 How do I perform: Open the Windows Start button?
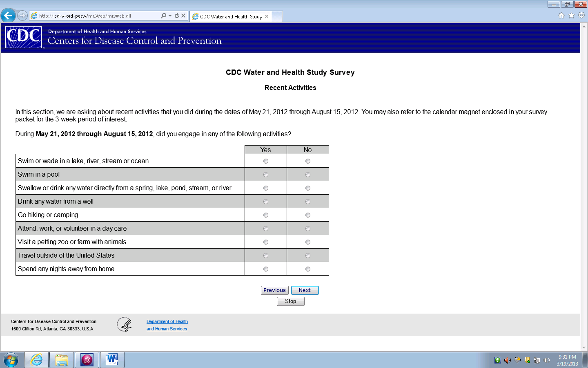pyautogui.click(x=11, y=360)
